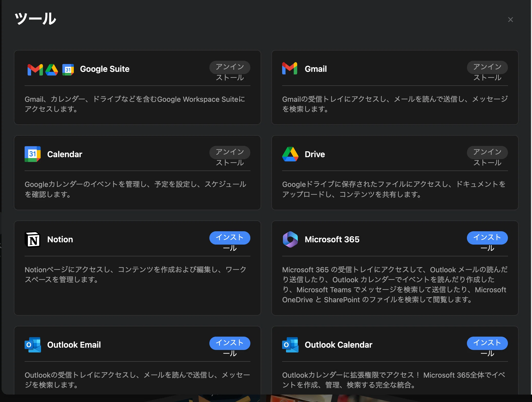532x402 pixels.
Task: Click the ツール dialog heading
Action: tap(36, 19)
